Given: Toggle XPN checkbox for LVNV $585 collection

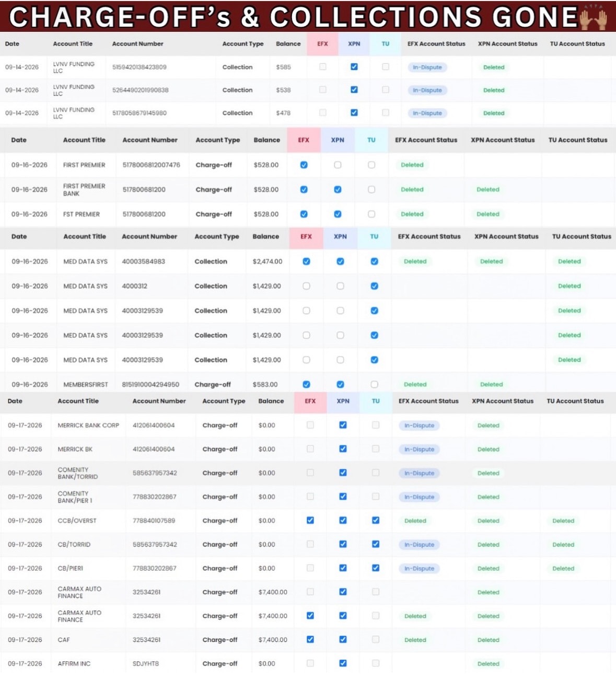Looking at the screenshot, I should (354, 67).
